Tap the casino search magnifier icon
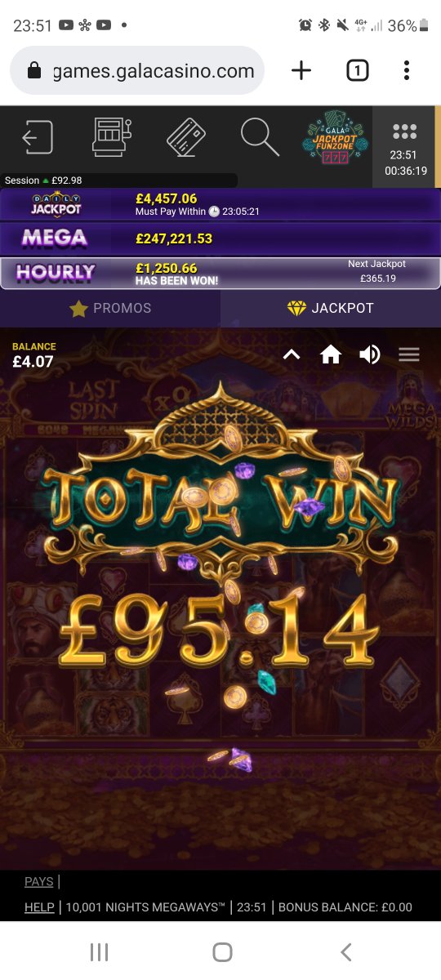The width and height of the screenshot is (441, 980). tap(261, 136)
